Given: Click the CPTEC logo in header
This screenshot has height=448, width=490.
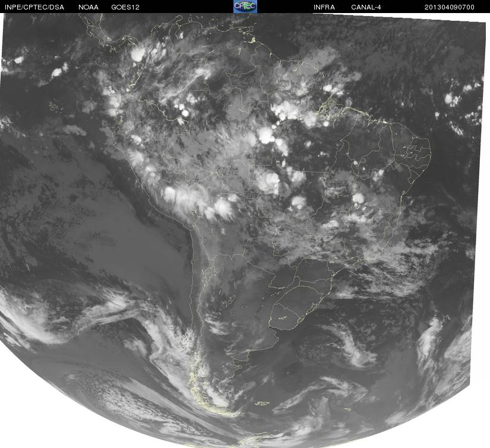Looking at the screenshot, I should pyautogui.click(x=245, y=7).
